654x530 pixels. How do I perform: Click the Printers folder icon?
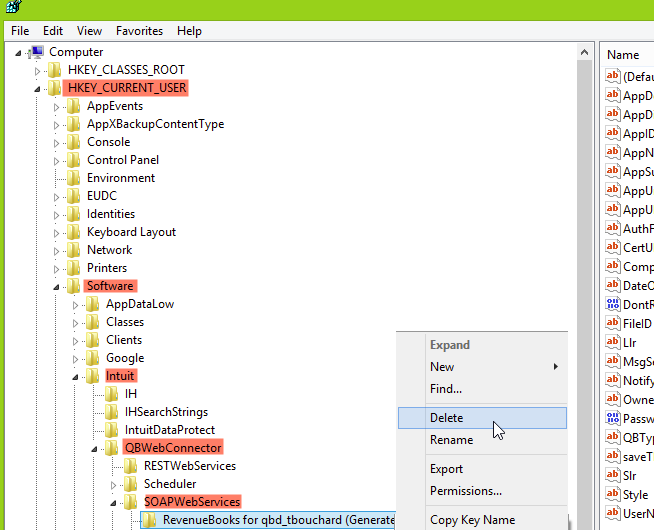coord(73,268)
